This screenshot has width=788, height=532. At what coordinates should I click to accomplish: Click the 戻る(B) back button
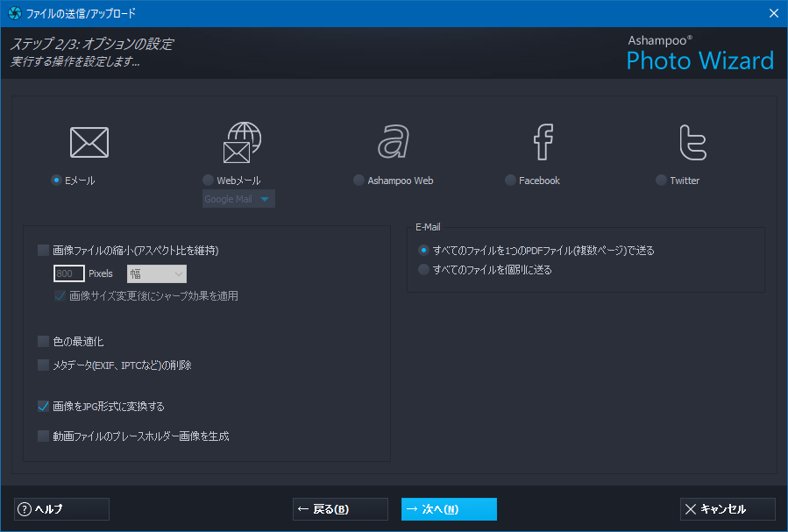click(x=340, y=509)
